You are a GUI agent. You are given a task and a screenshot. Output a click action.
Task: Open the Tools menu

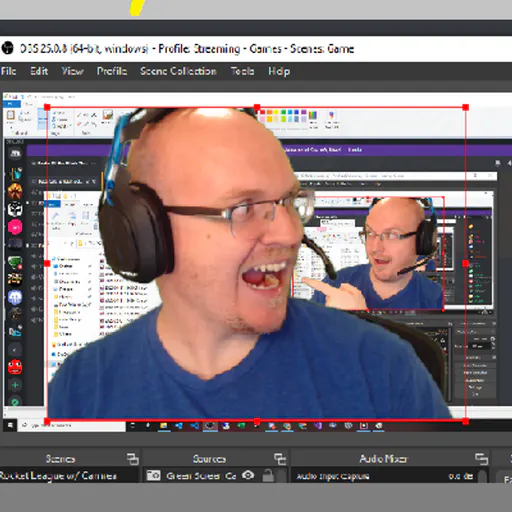tap(242, 71)
